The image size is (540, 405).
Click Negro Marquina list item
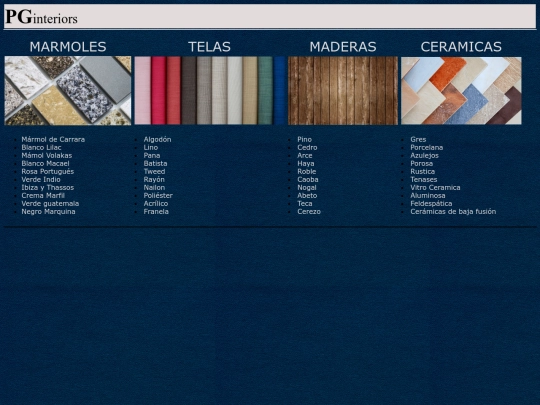[x=48, y=211]
